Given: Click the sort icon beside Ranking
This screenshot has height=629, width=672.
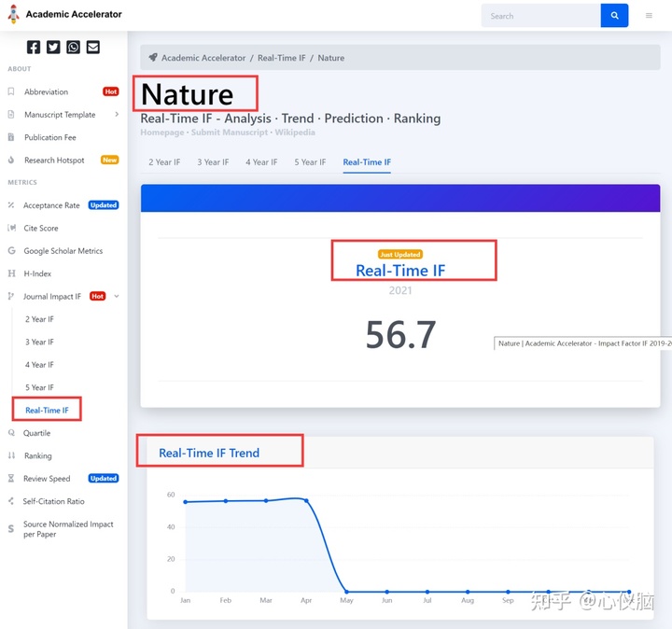Looking at the screenshot, I should pos(11,455).
